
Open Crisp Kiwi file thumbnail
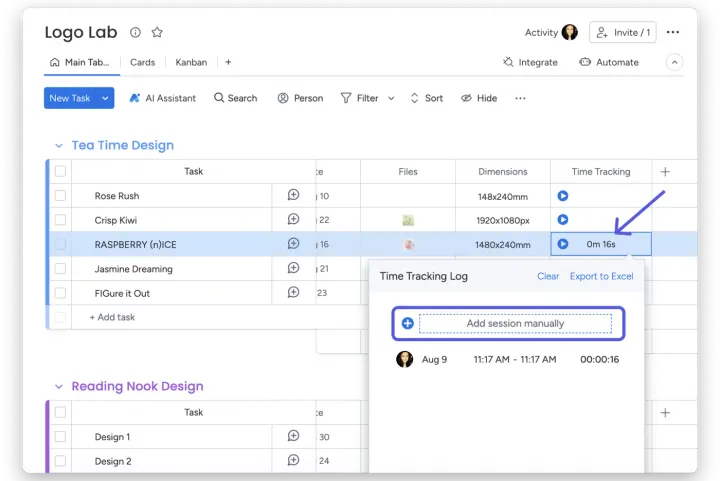tap(408, 220)
